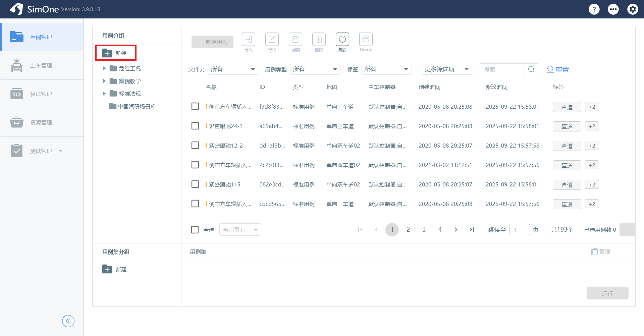Viewport: 644px width, 336px height.
Task: Click the 新建用例 button
Action: tap(212, 42)
